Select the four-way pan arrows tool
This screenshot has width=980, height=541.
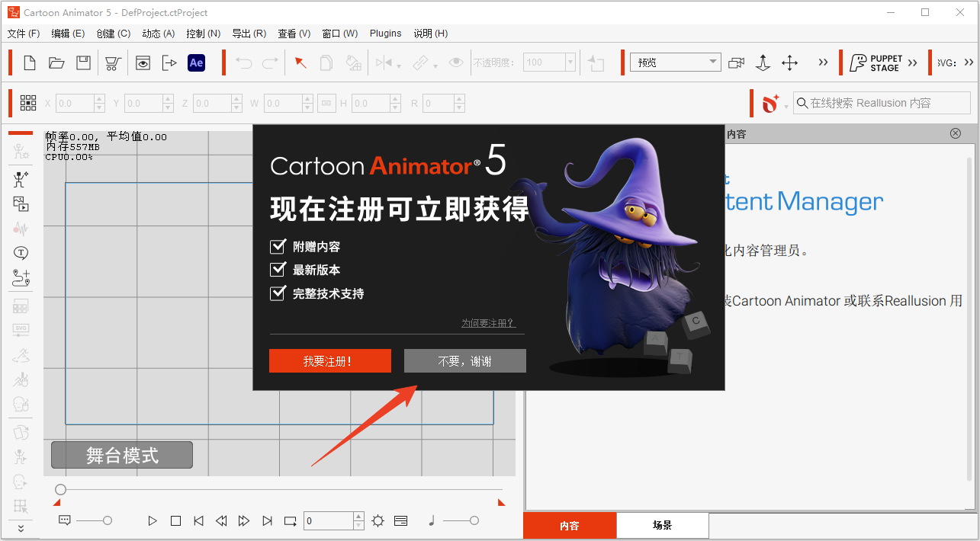tap(789, 62)
